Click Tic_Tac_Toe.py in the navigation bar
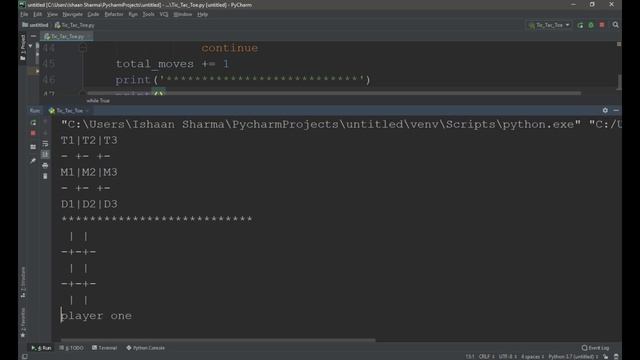The image size is (640, 360). (x=75, y=25)
